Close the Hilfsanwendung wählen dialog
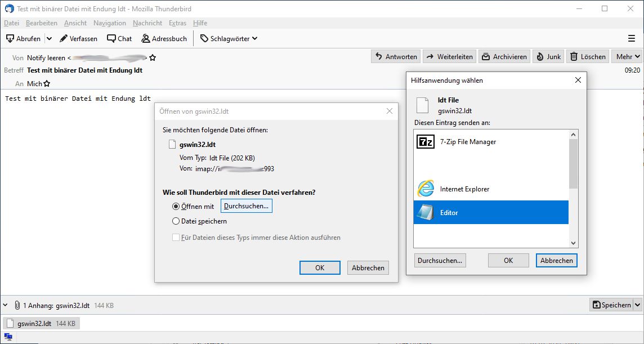The height and width of the screenshot is (344, 644). tap(578, 80)
